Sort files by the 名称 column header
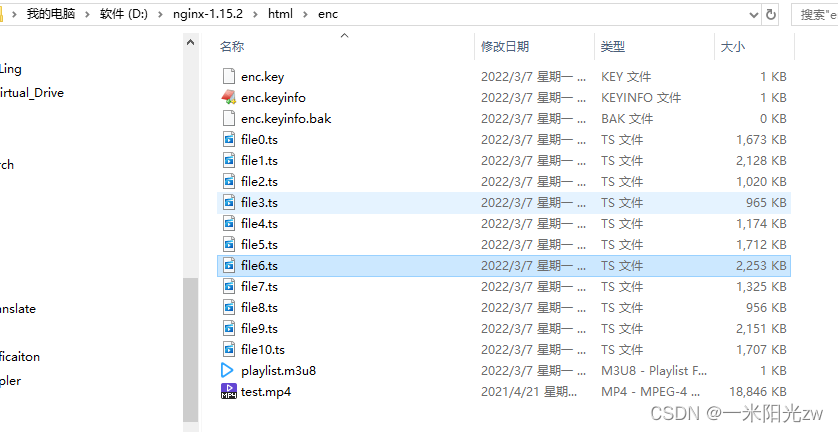The image size is (838, 432). click(x=232, y=47)
